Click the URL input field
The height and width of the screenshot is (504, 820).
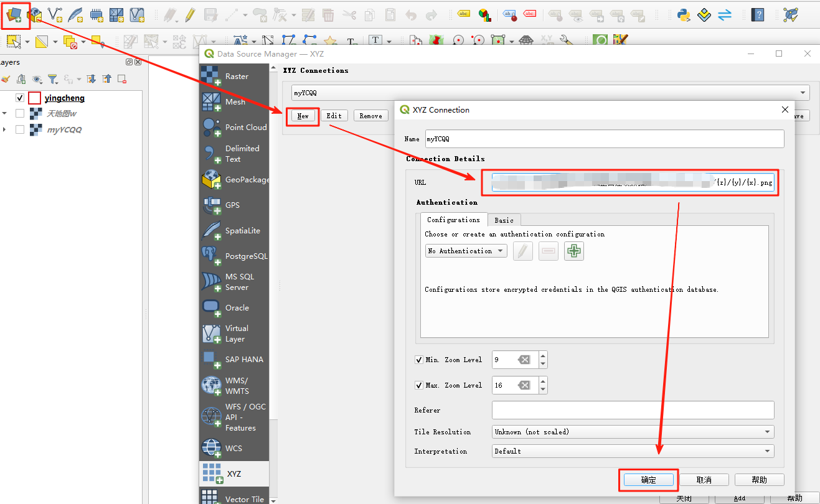[x=633, y=183]
